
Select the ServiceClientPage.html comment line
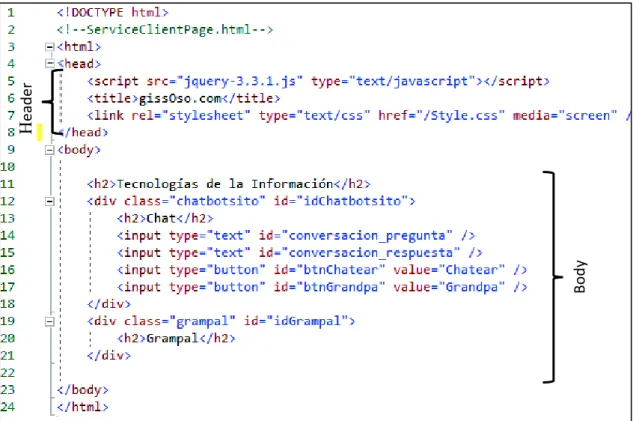point(165,30)
